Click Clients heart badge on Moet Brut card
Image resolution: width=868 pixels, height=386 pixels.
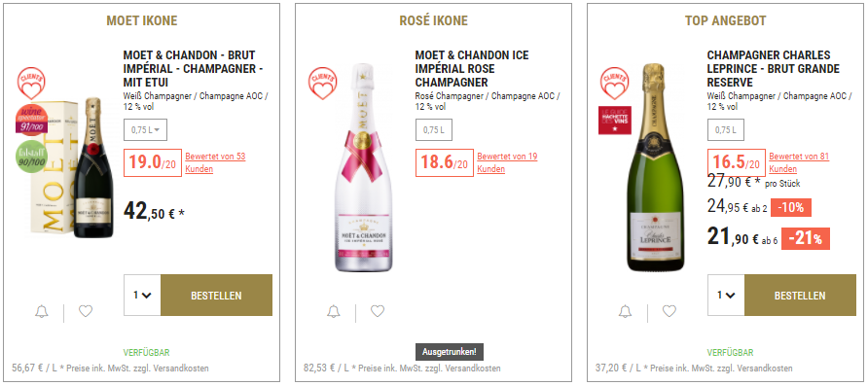(31, 84)
